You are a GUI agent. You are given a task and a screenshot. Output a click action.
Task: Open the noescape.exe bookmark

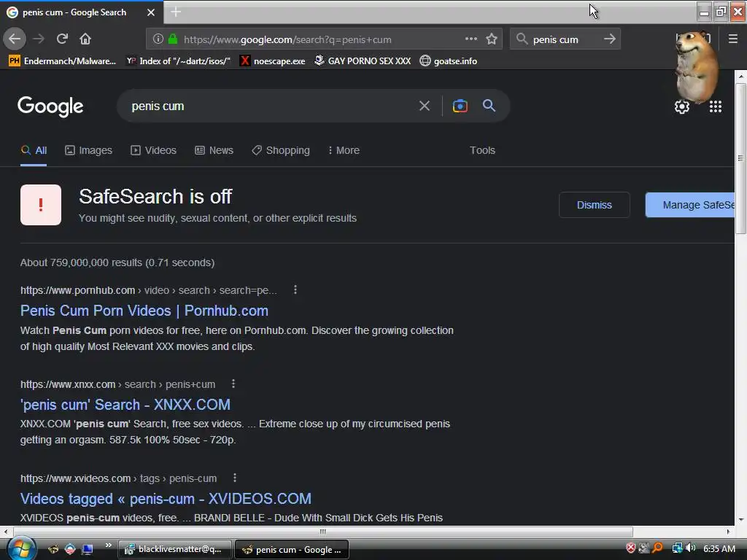coord(273,61)
